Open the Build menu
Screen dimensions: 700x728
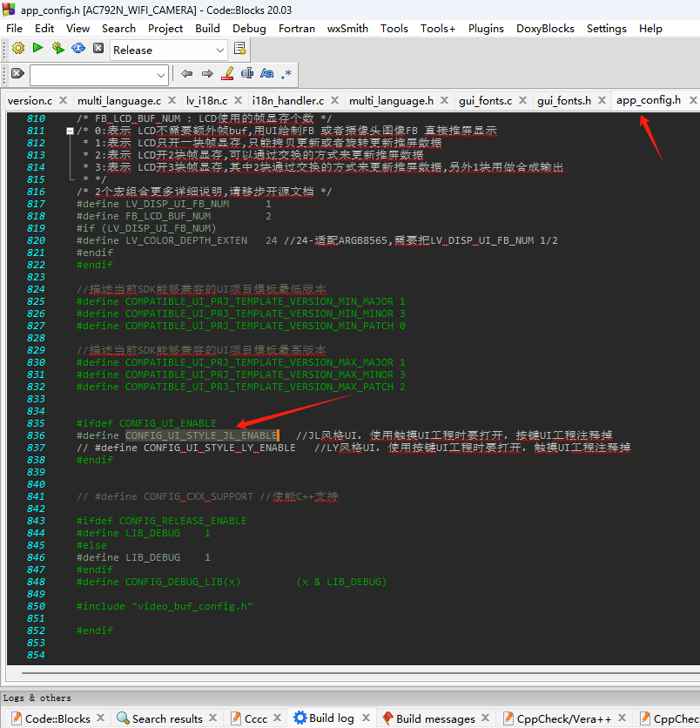point(207,29)
